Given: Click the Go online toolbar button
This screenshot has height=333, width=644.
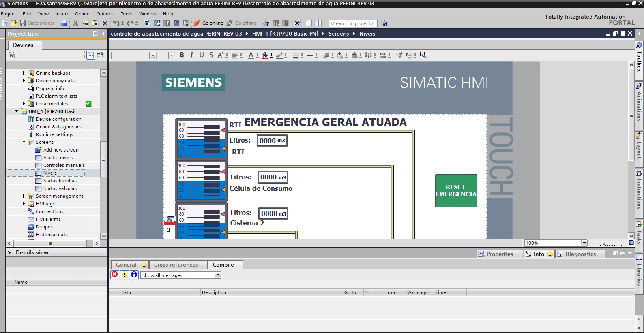Looking at the screenshot, I should pyautogui.click(x=208, y=23).
